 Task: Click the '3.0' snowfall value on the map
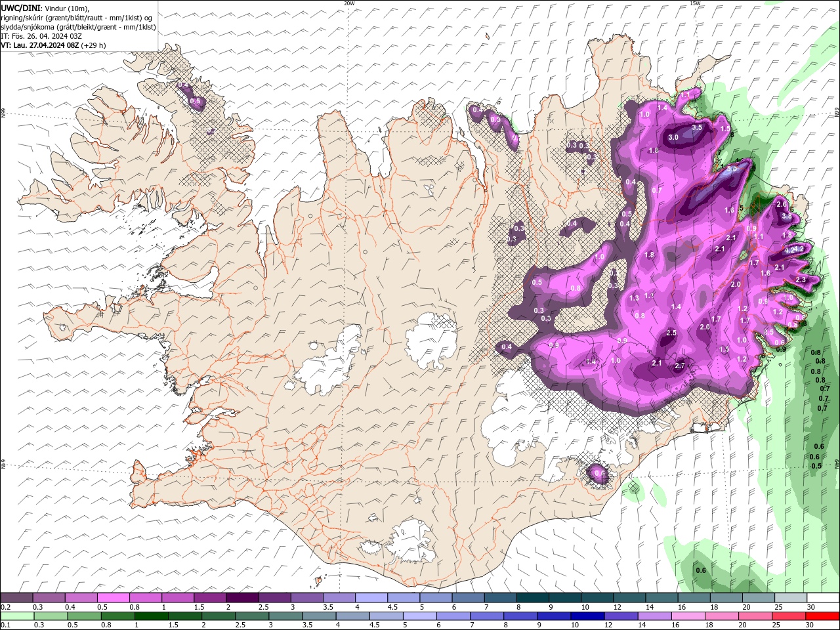tap(673, 138)
